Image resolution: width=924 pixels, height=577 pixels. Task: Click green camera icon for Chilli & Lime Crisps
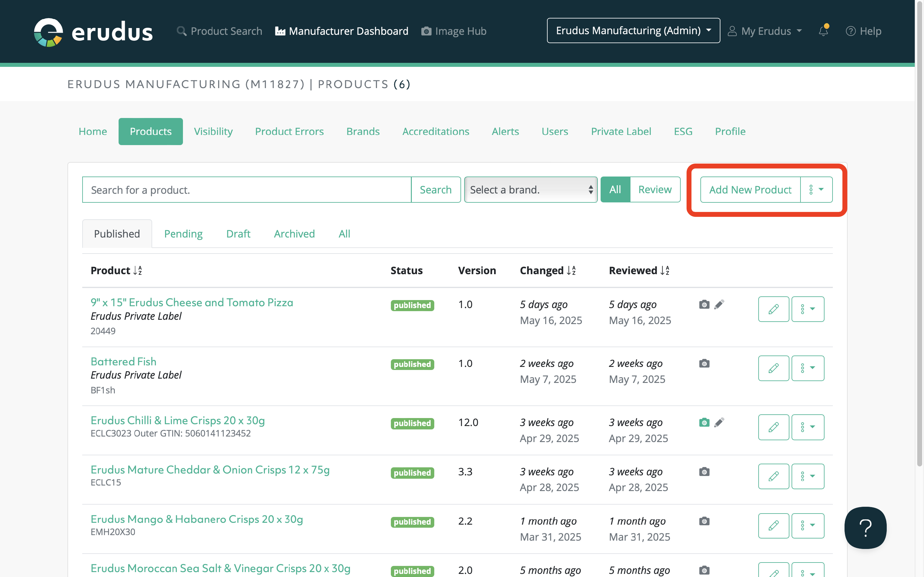click(704, 422)
